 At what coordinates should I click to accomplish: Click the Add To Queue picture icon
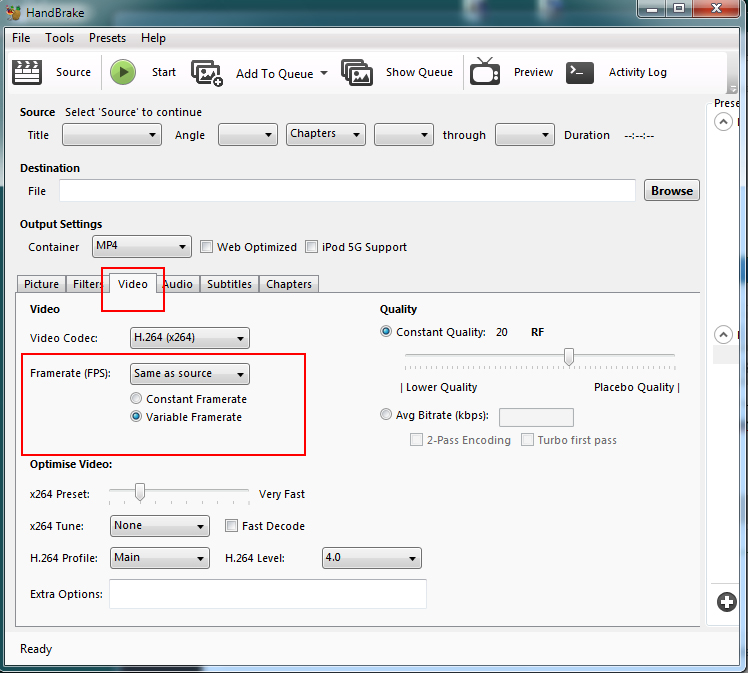(207, 73)
